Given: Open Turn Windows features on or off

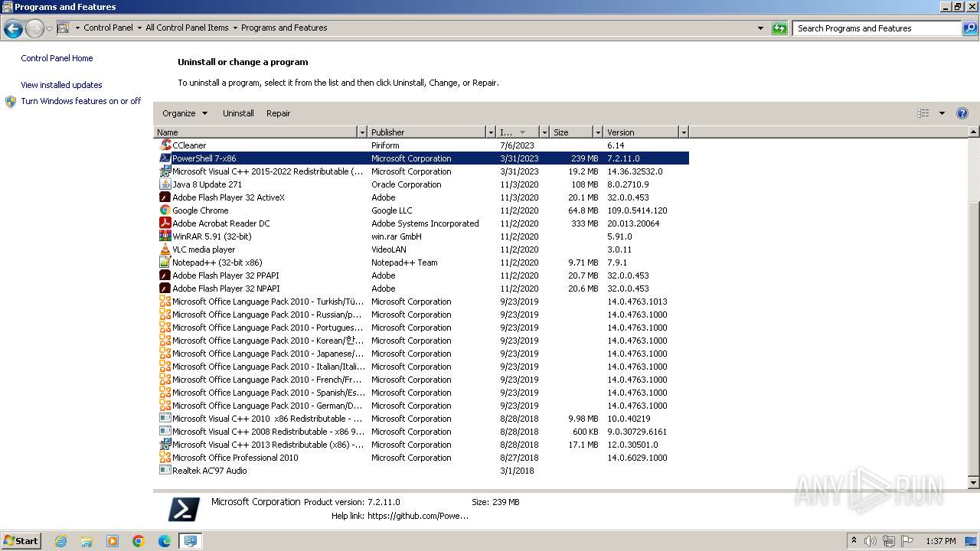Looking at the screenshot, I should (80, 101).
